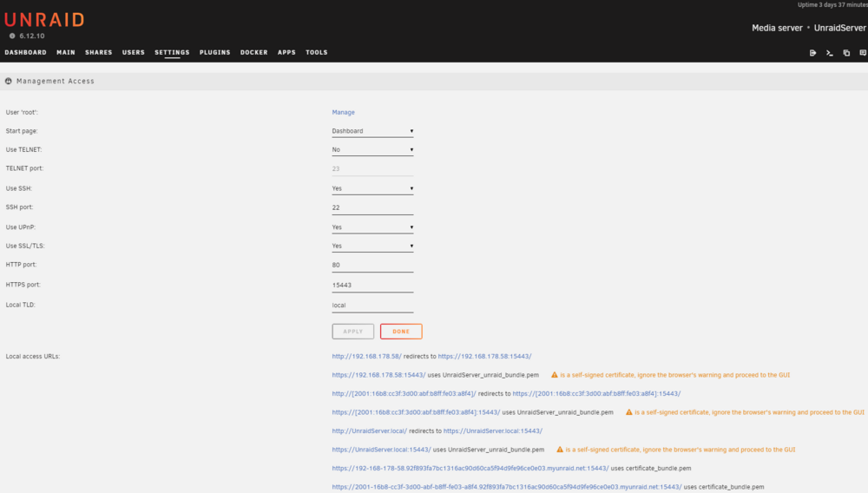
Task: Click the 'User 'root':' label
Action: 22,112
